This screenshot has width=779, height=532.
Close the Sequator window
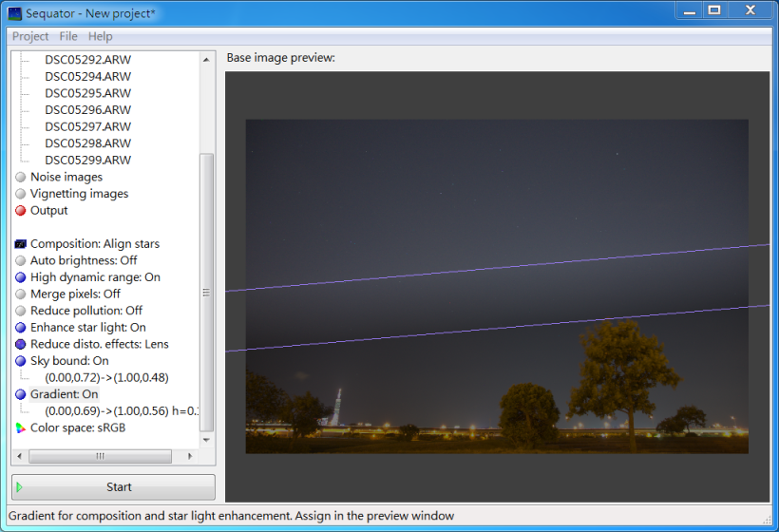coord(750,9)
